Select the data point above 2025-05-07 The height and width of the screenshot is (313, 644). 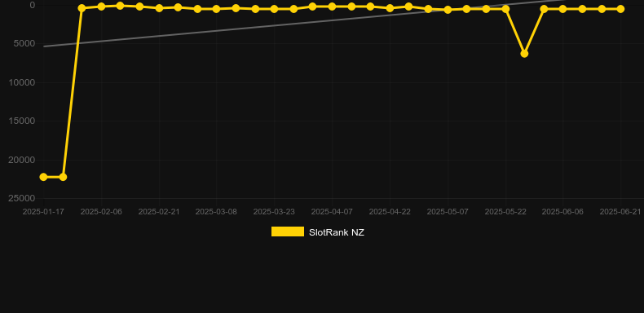[x=448, y=10]
